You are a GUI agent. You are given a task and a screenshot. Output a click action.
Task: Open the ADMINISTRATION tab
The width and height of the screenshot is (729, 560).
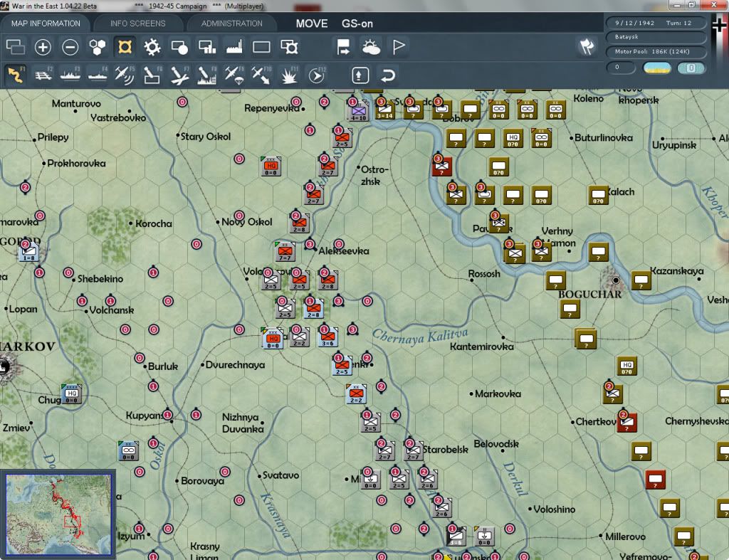pos(231,23)
